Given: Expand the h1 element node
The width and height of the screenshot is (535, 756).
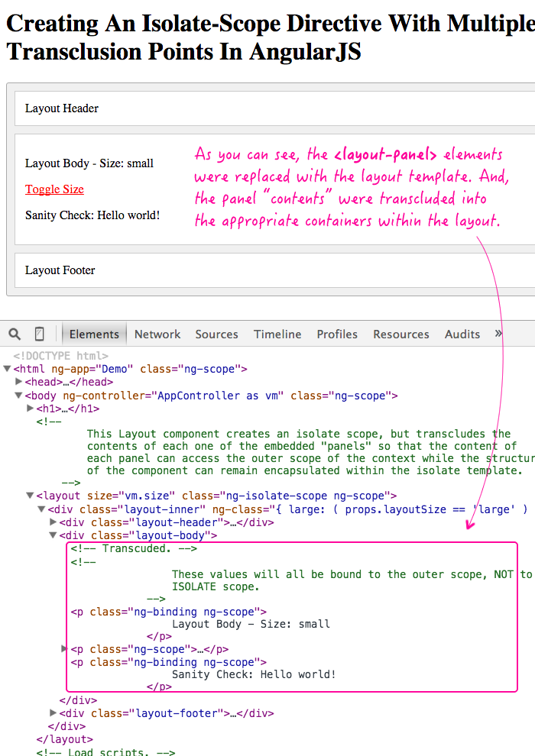Looking at the screenshot, I should point(30,409).
